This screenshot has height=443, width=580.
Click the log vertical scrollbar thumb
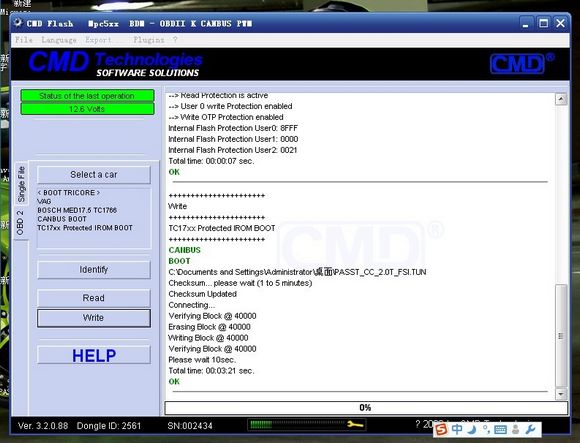[x=561, y=336]
